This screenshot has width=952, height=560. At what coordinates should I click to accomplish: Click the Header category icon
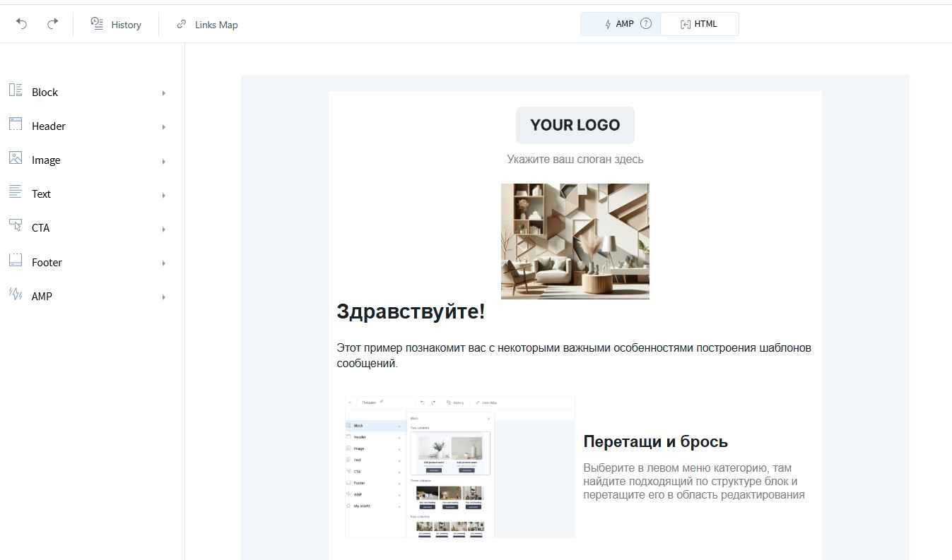16,124
